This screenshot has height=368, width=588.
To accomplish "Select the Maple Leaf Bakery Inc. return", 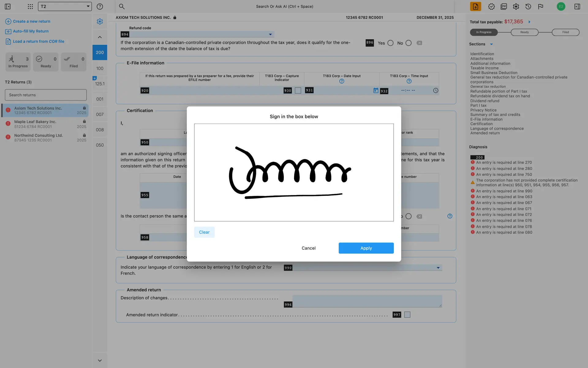I will click(x=45, y=124).
